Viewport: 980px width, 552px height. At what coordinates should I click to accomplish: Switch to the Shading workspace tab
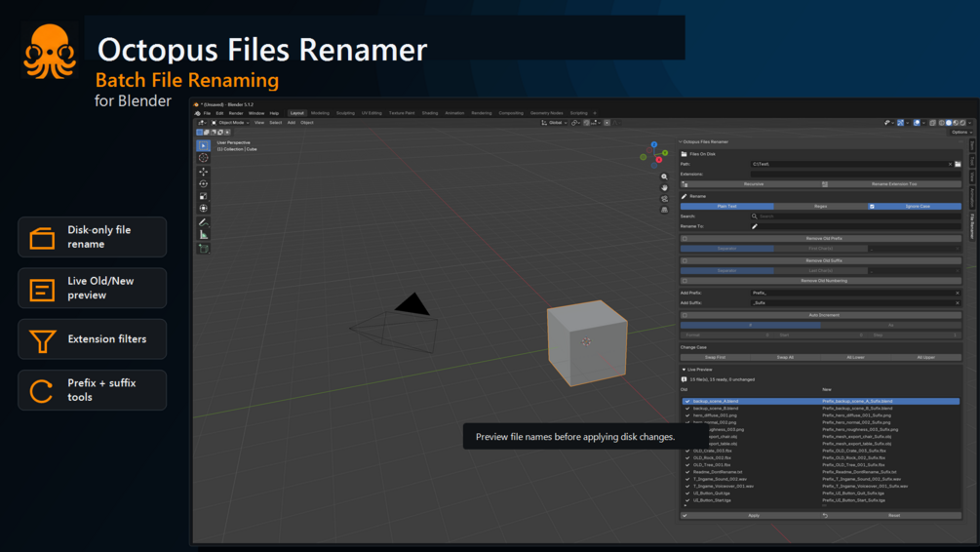[x=430, y=113]
